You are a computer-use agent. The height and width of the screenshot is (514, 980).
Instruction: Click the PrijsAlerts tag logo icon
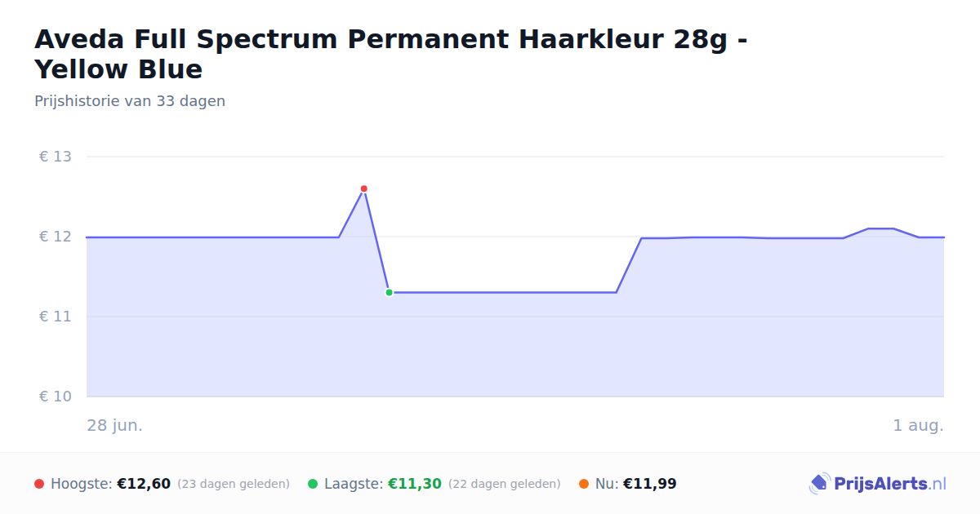[x=819, y=484]
